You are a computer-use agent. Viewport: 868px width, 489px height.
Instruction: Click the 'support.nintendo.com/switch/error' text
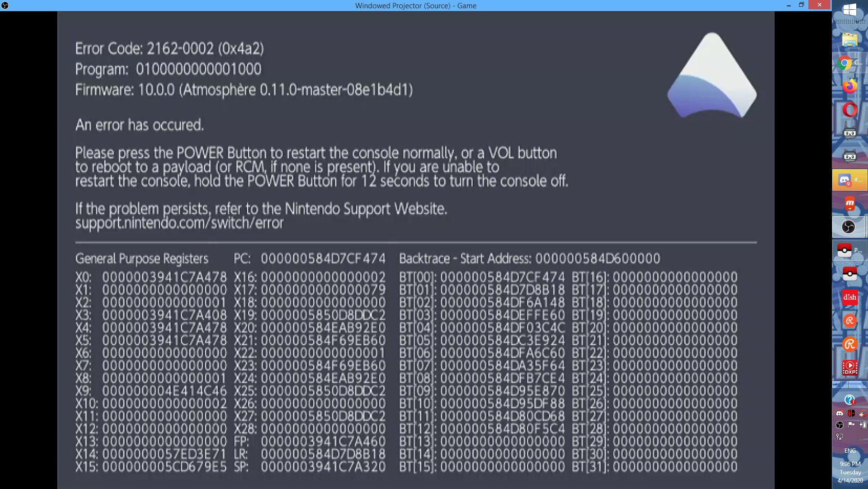[179, 223]
